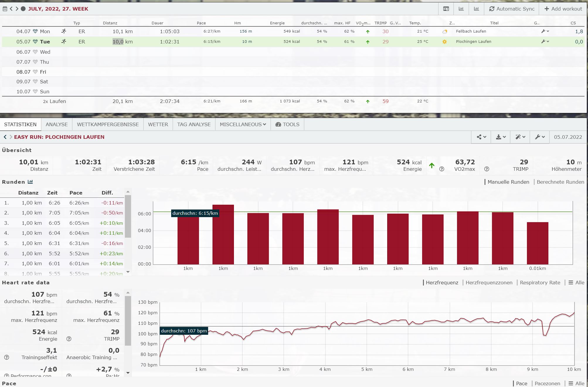Open the Fellbach Laufen workout title

471,31
